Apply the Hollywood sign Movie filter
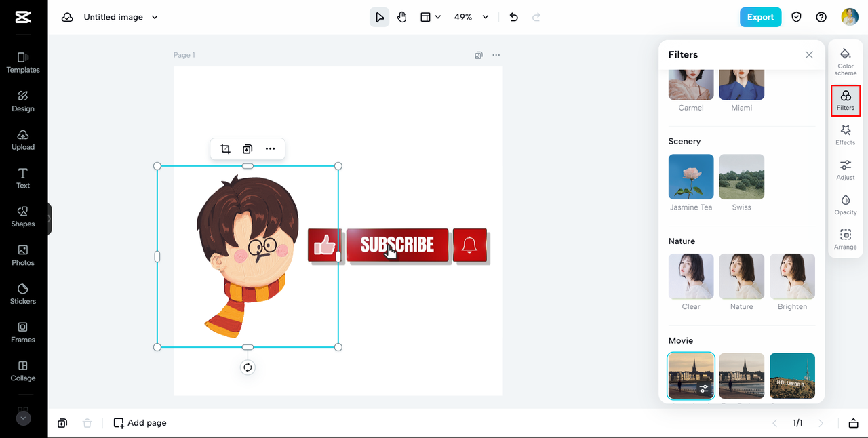The image size is (868, 438). (x=792, y=376)
